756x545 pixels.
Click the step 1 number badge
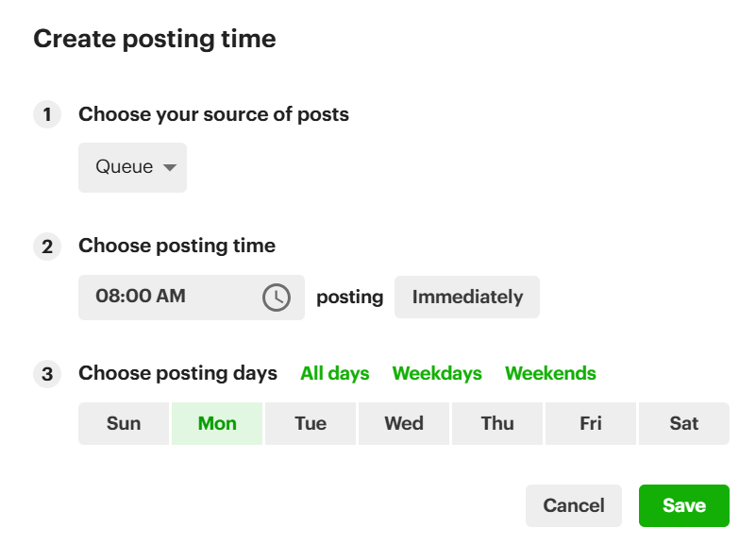(47, 115)
